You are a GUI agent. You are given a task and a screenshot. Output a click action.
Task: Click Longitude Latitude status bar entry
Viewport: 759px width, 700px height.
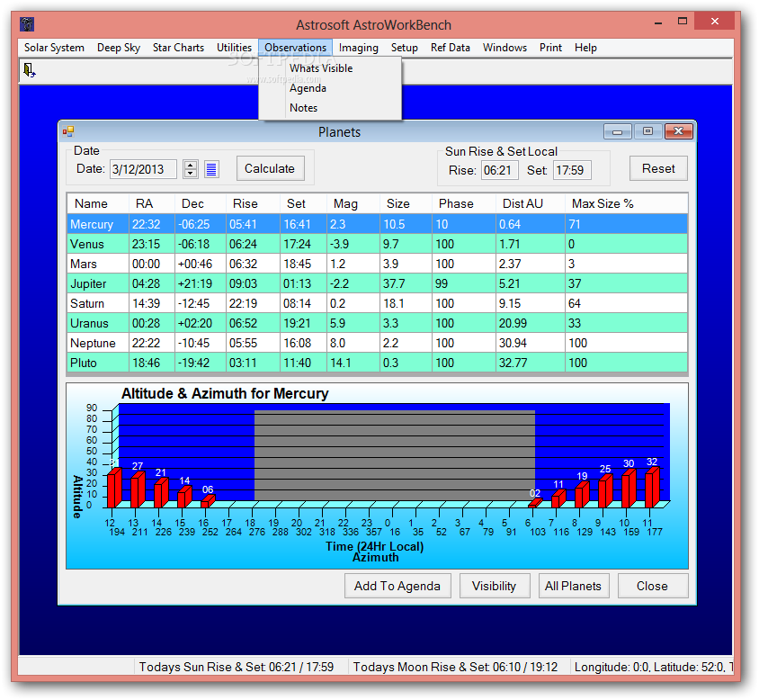click(x=654, y=667)
